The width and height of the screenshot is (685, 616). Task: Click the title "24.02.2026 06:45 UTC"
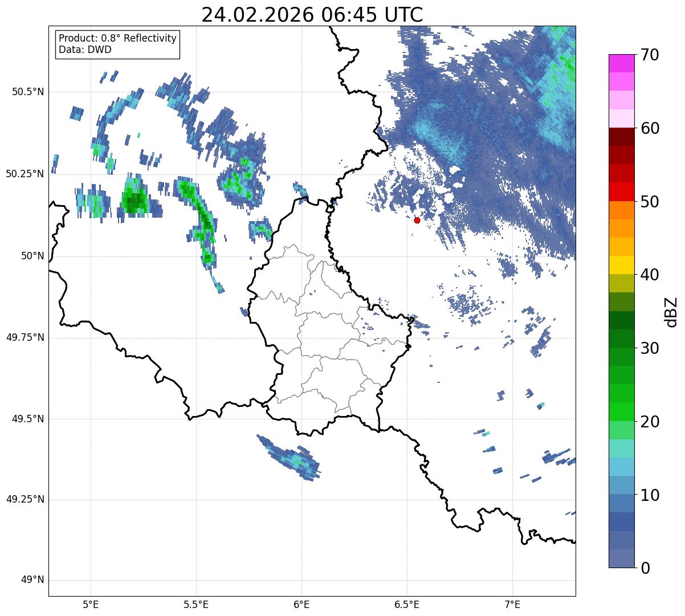click(312, 15)
